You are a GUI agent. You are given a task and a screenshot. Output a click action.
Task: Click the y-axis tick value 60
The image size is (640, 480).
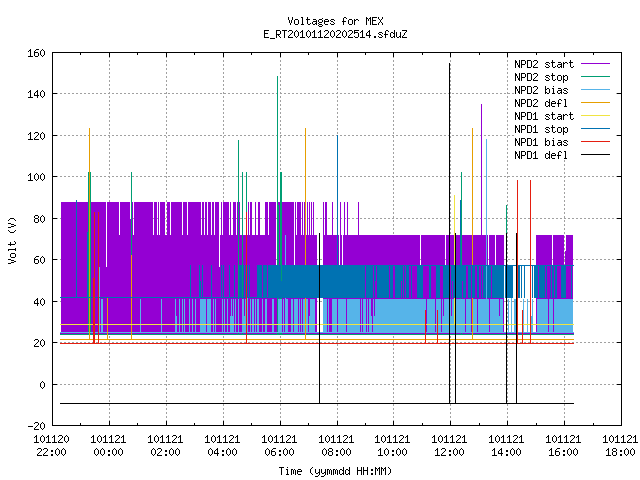40,260
